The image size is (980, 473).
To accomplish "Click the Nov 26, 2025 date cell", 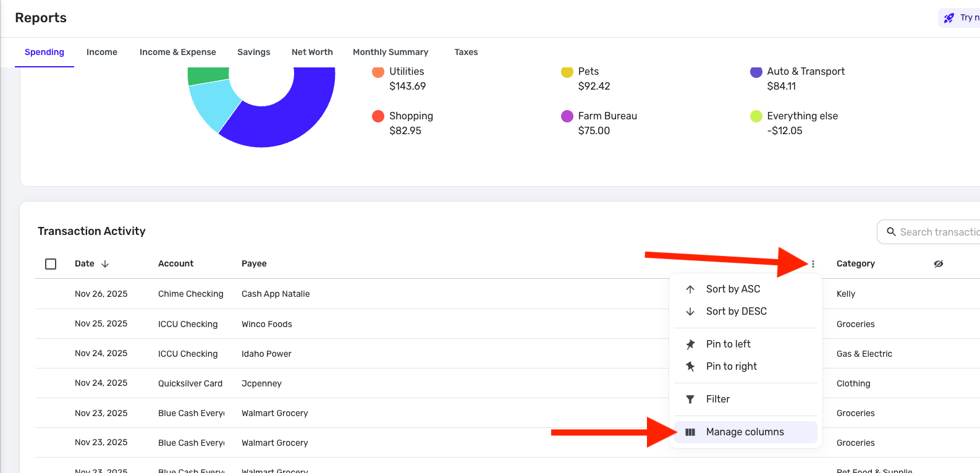I will point(101,294).
